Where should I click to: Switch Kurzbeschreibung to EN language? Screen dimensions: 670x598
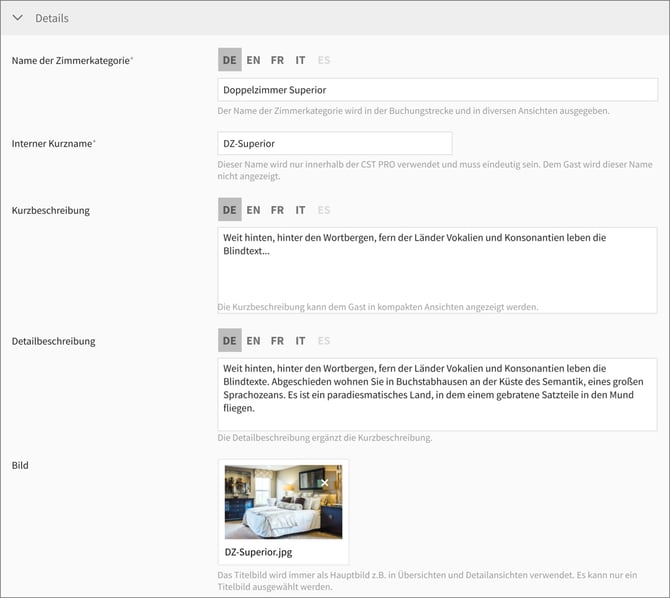point(254,210)
